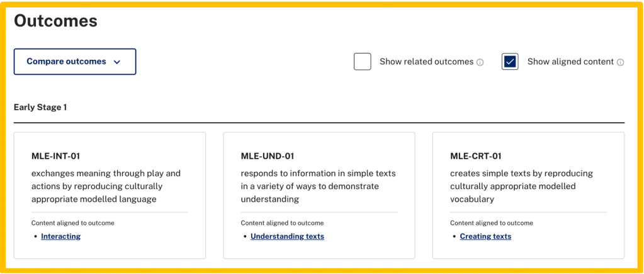This screenshot has height=274, width=644.
Task: Click the info icon beside Show aligned content
Action: coord(620,62)
